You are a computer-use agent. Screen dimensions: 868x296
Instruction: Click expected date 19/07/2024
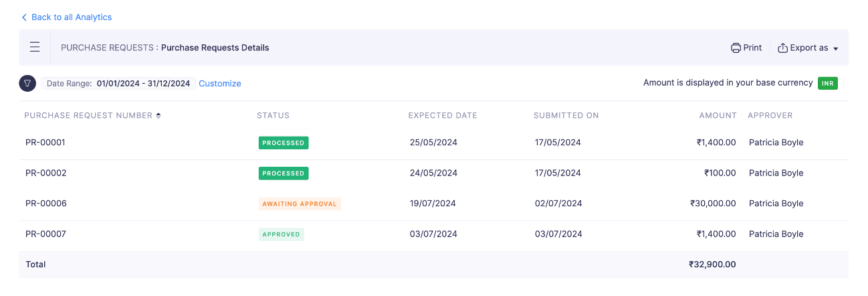[x=433, y=204]
